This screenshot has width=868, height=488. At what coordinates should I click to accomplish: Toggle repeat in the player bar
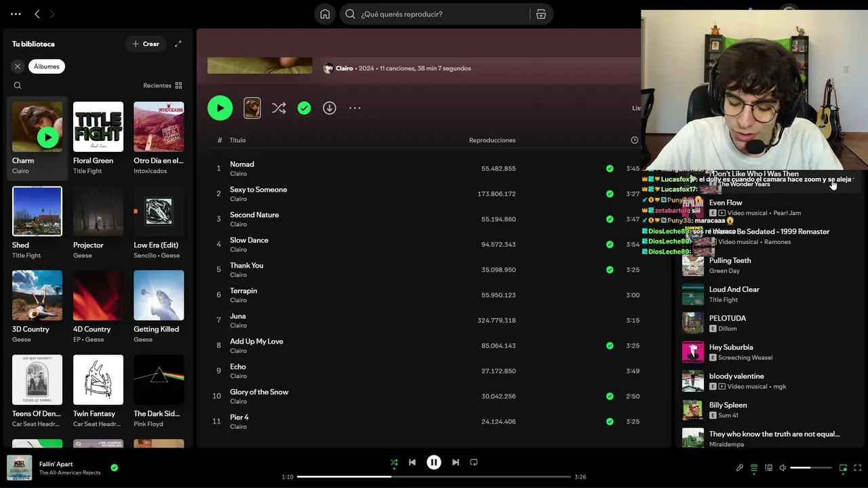click(x=474, y=462)
